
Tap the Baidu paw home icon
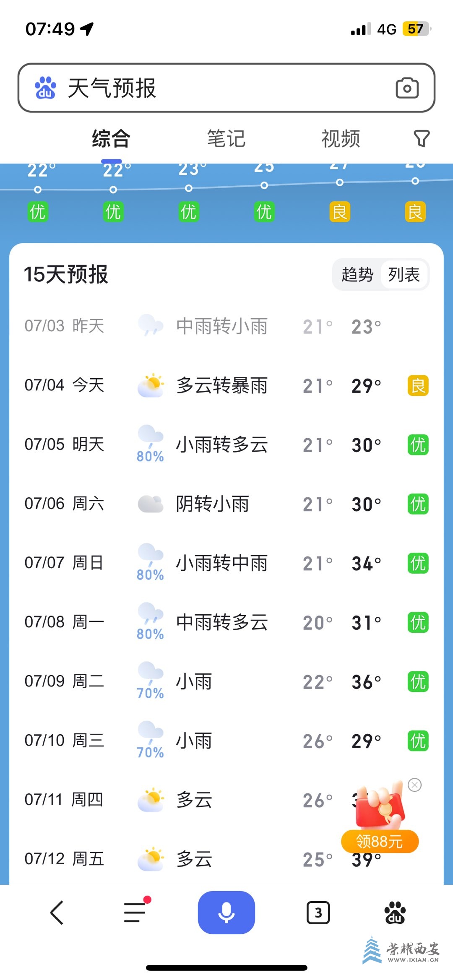(395, 912)
